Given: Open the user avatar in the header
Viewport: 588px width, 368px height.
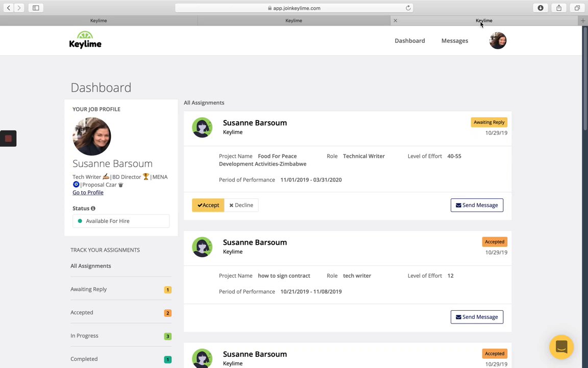Looking at the screenshot, I should pyautogui.click(x=498, y=40).
